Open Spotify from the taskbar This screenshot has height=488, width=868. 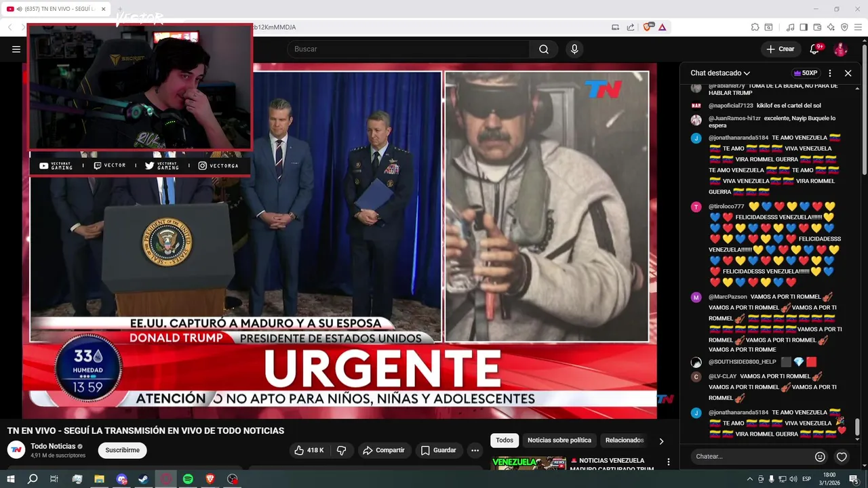tap(188, 479)
